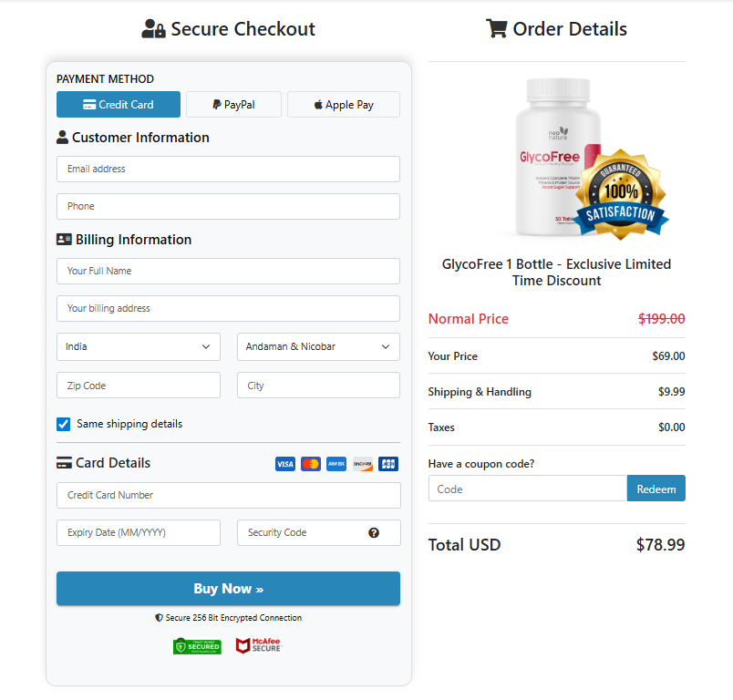Expand the Andaman & Nicobar state dropdown
The height and width of the screenshot is (700, 733).
coord(317,346)
